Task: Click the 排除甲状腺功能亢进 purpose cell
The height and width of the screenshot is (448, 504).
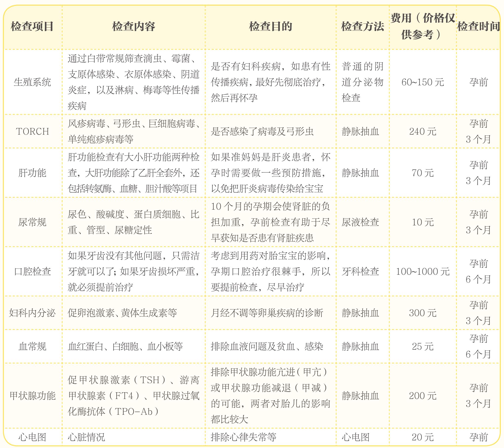Action: click(x=270, y=396)
